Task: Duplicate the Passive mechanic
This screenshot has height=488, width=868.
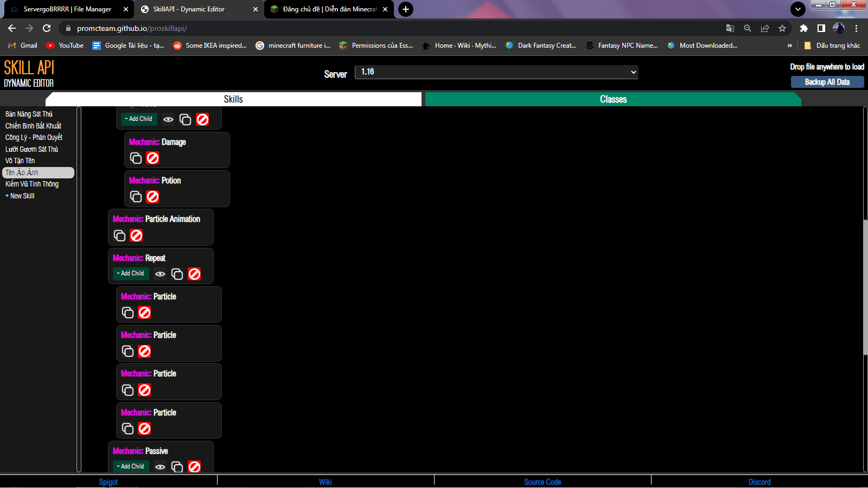Action: click(x=177, y=467)
